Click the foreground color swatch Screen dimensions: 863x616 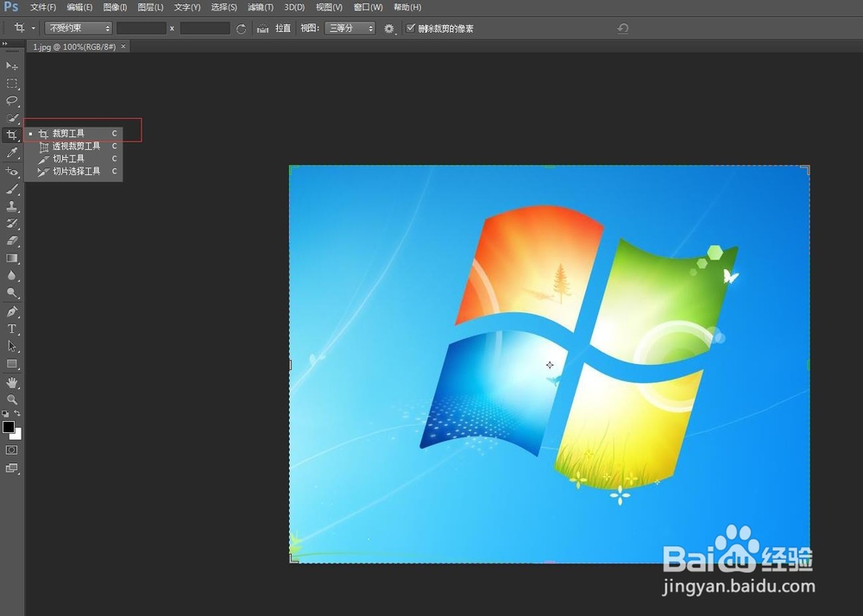[9, 427]
